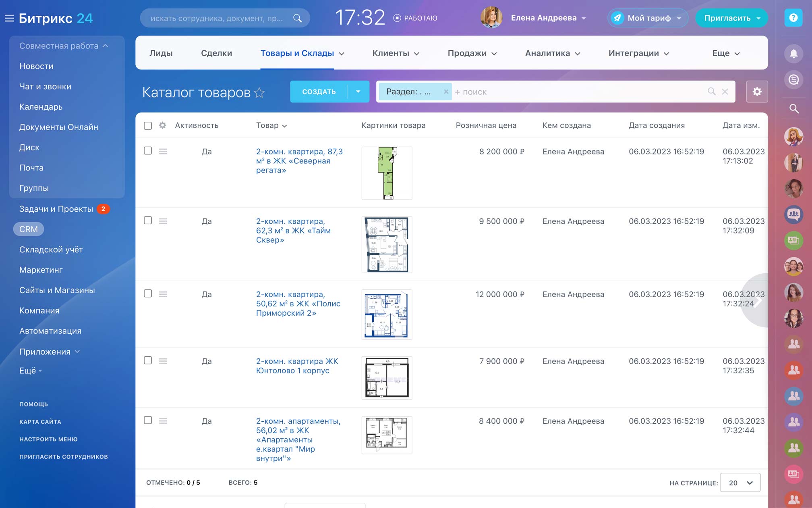Toggle the select-all checkbox in header

[148, 125]
